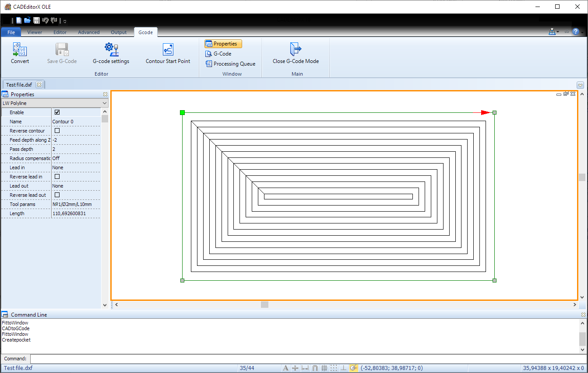Click the new document icon in quick access bar
Image resolution: width=588 pixels, height=373 pixels.
click(19, 21)
